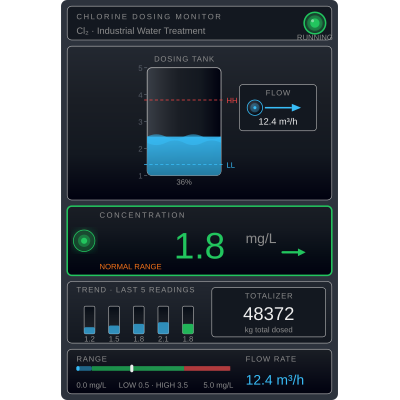Click the blue flow pump circle icon
This screenshot has width=400, height=400.
tap(255, 108)
